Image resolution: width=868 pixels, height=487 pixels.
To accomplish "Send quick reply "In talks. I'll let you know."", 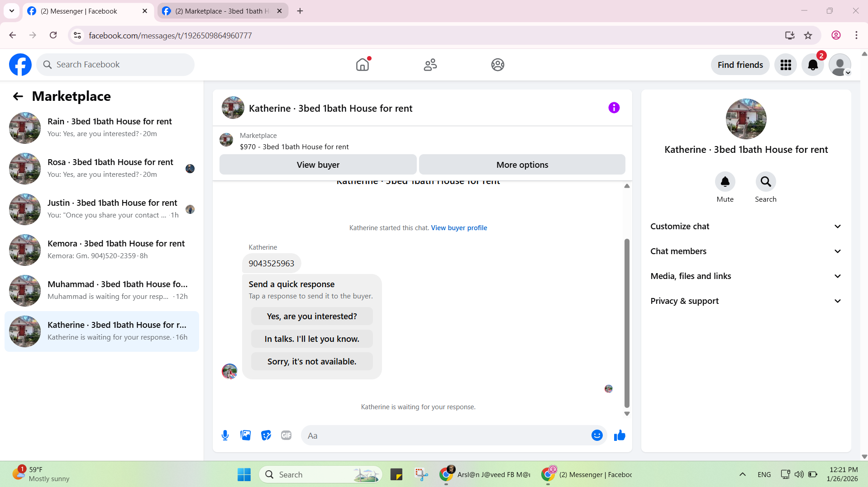I will point(312,339).
